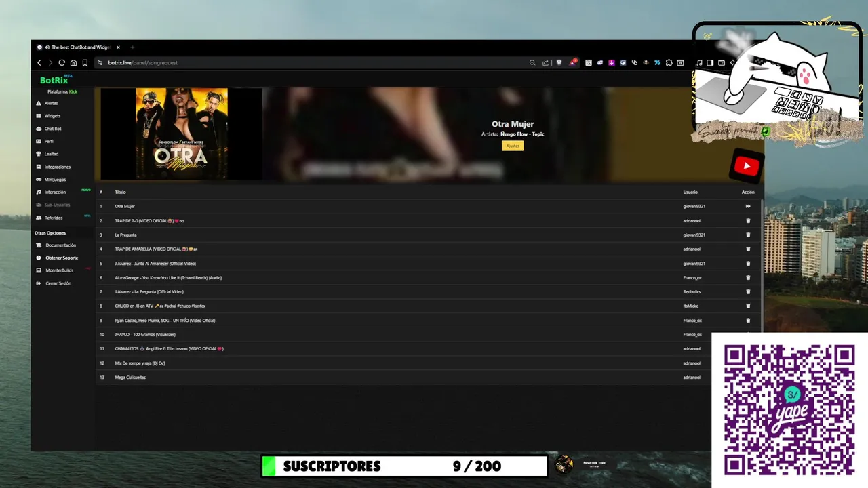Click the Yape QR code
The width and height of the screenshot is (868, 488).
pyautogui.click(x=789, y=410)
